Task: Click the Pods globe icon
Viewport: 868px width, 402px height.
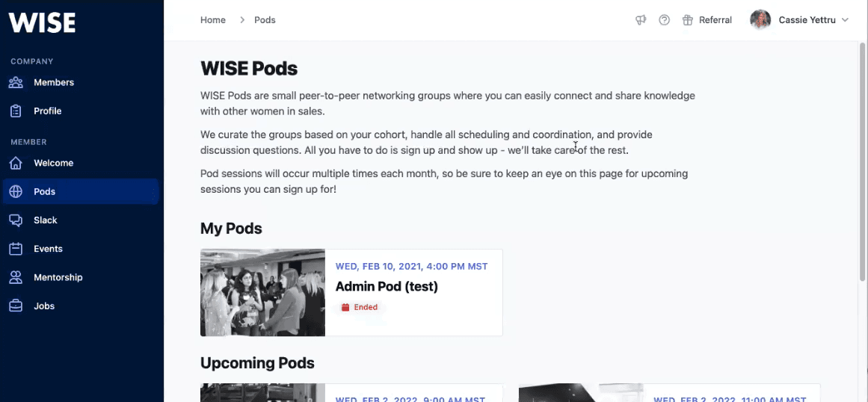Action: point(16,191)
